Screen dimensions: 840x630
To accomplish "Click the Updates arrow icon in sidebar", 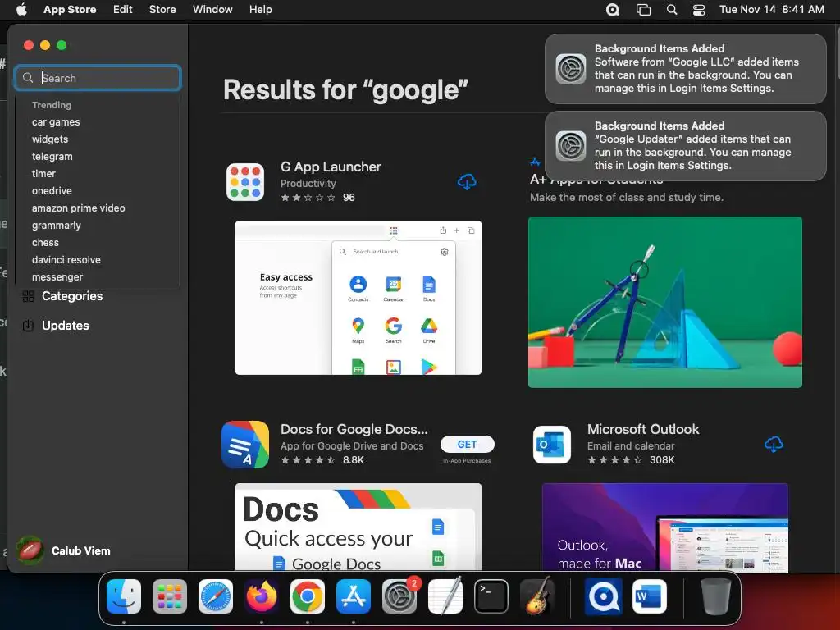I will click(29, 326).
